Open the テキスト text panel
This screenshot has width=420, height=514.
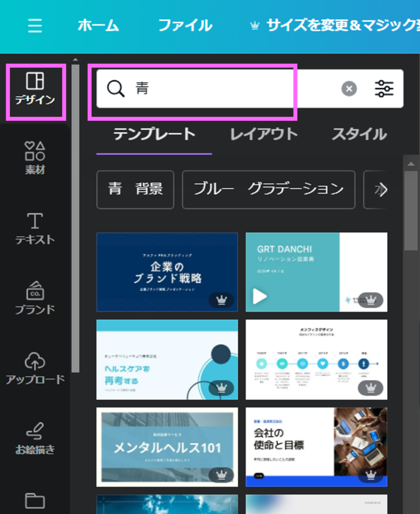(35, 228)
